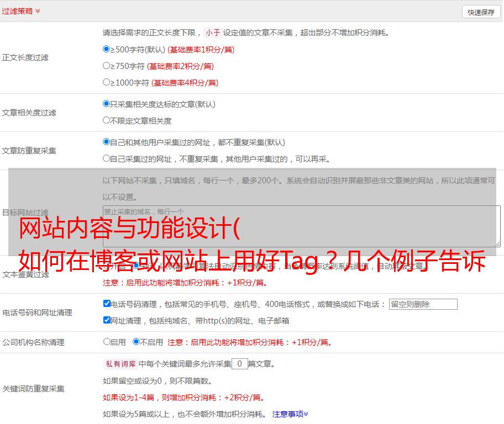Image resolution: width=504 pixels, height=424 pixels.
Task: Select 启用 for 公司机构名称清理
Action: click(107, 342)
